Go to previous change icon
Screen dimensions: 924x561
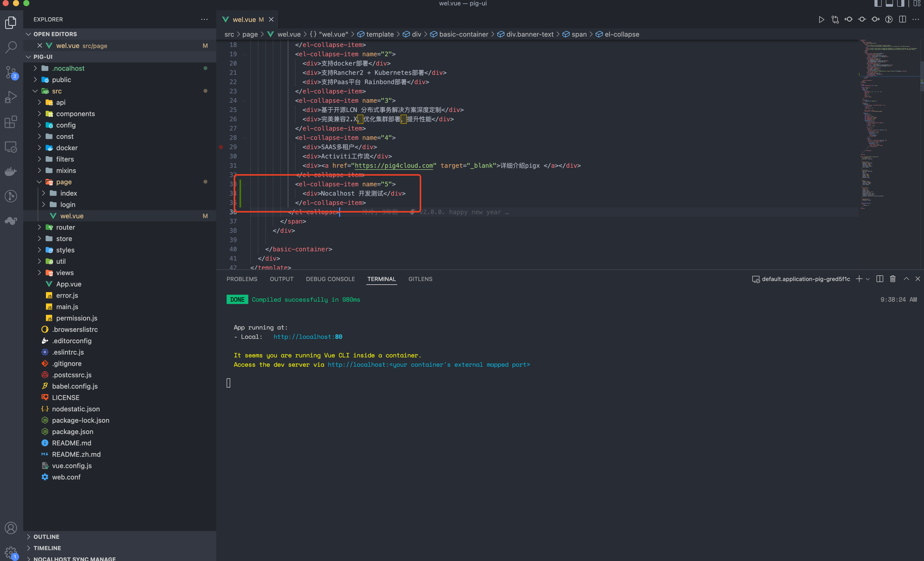click(x=848, y=20)
